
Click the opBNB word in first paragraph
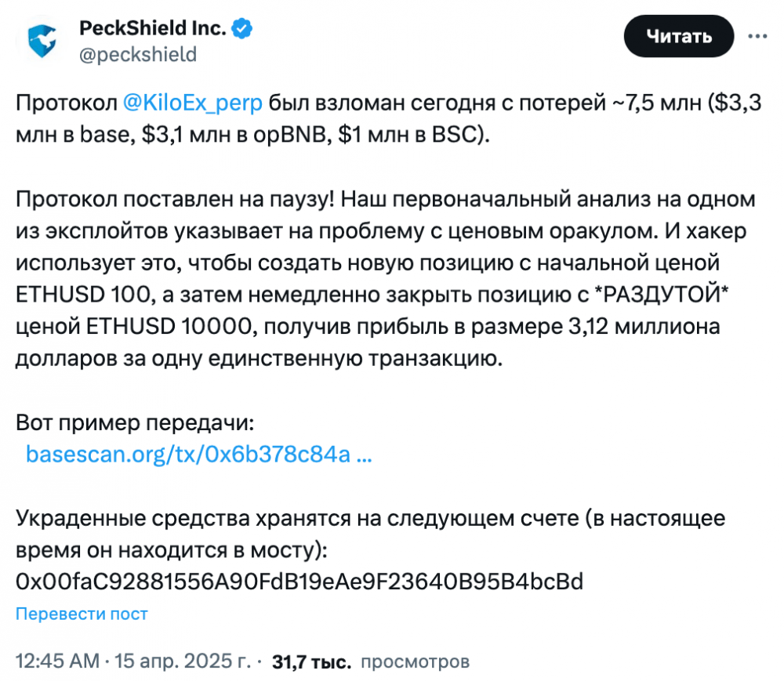(290, 135)
